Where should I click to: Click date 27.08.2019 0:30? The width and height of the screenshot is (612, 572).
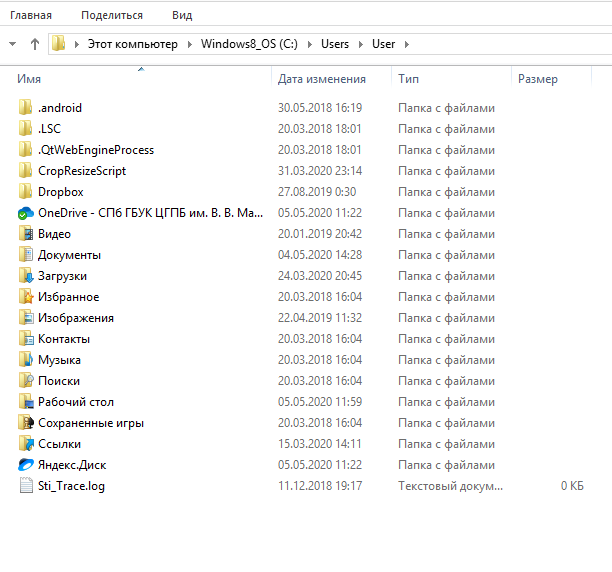(317, 192)
